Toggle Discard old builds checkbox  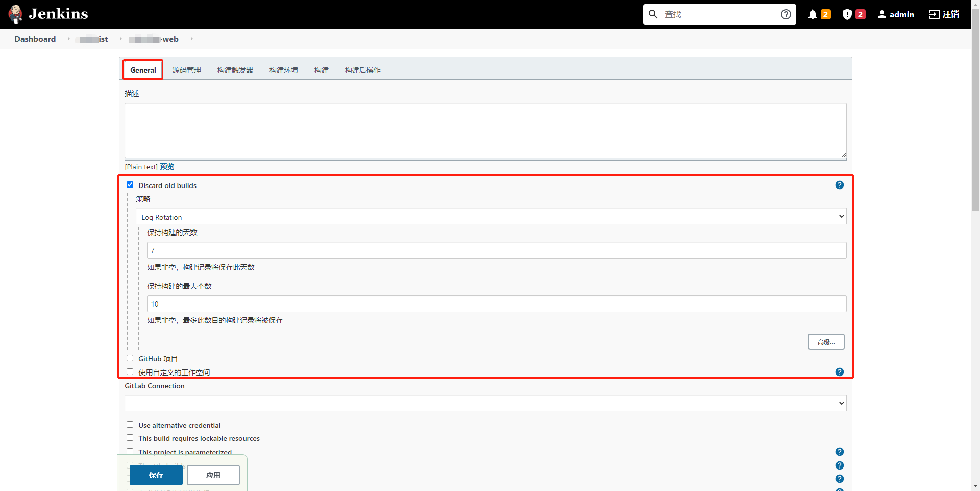(130, 185)
